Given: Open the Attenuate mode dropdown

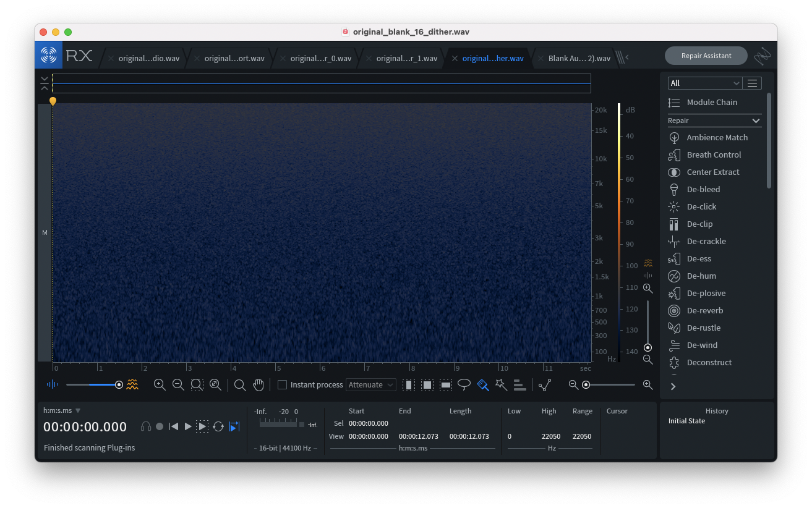Looking at the screenshot, I should pyautogui.click(x=371, y=384).
